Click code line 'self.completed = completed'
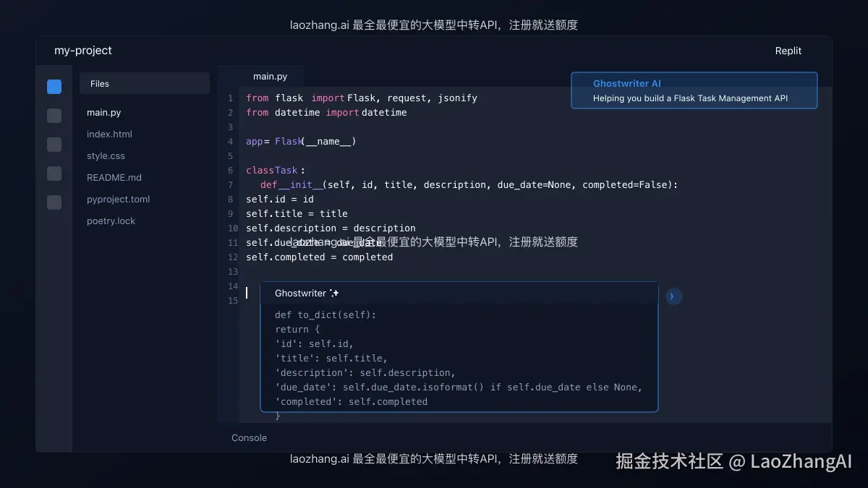 (319, 257)
